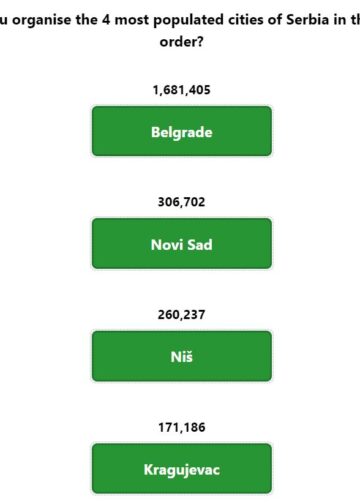Click the word "cities" in the heading
Viewport: 360px width, 504px height.
coord(246,20)
